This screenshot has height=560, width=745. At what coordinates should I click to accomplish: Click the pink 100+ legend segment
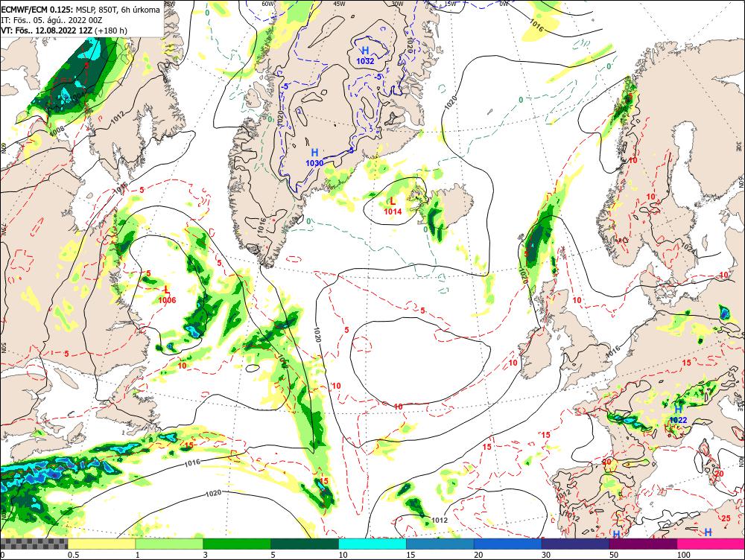click(x=711, y=544)
